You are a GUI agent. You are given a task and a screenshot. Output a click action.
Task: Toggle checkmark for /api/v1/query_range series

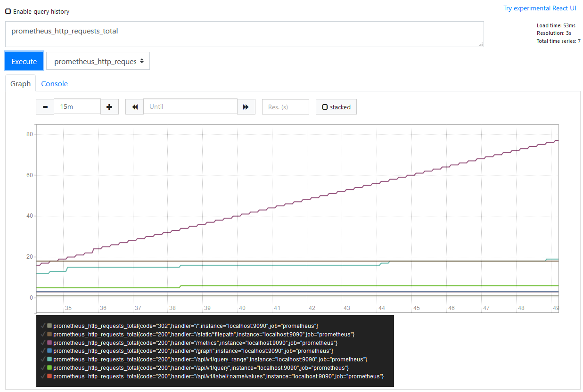[43, 359]
